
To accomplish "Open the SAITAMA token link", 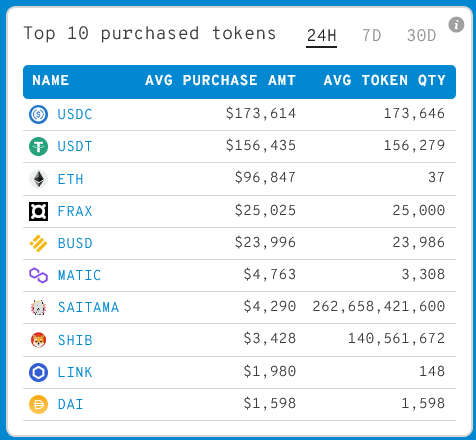I will pyautogui.click(x=88, y=307).
